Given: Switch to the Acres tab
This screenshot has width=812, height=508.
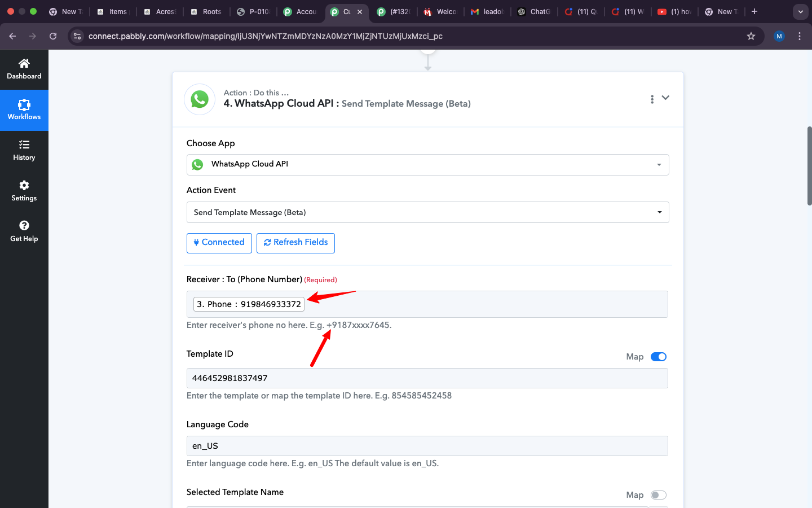Looking at the screenshot, I should pyautogui.click(x=160, y=11).
